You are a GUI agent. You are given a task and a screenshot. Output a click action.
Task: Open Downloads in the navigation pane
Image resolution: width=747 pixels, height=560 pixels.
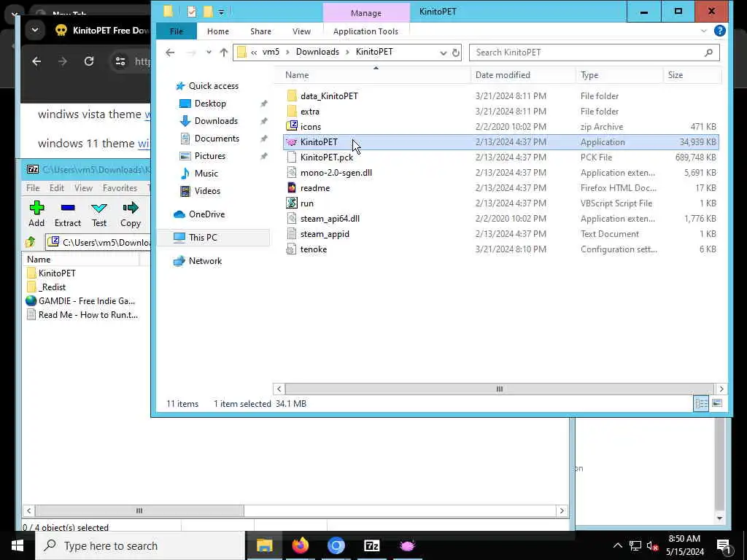pyautogui.click(x=216, y=121)
